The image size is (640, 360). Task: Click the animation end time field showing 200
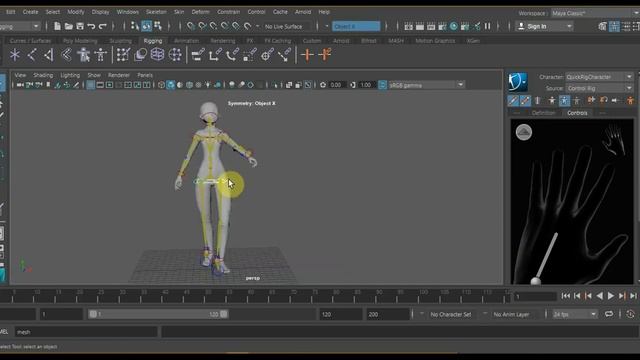387,314
